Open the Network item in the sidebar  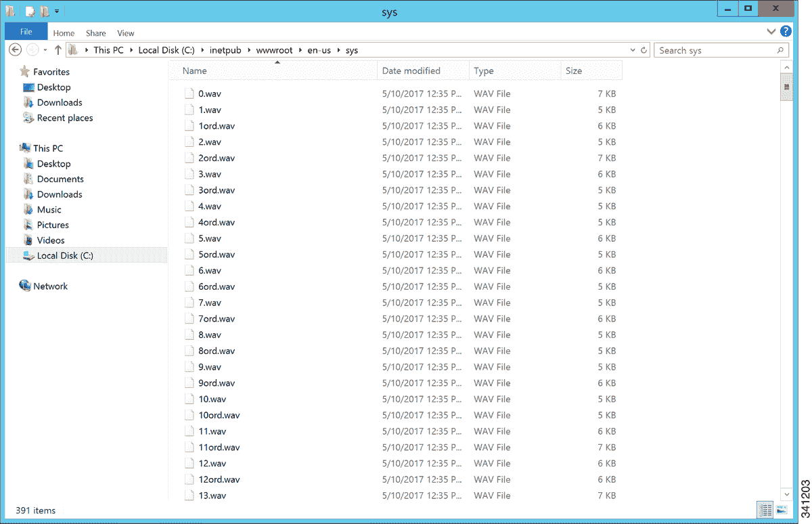[x=50, y=286]
